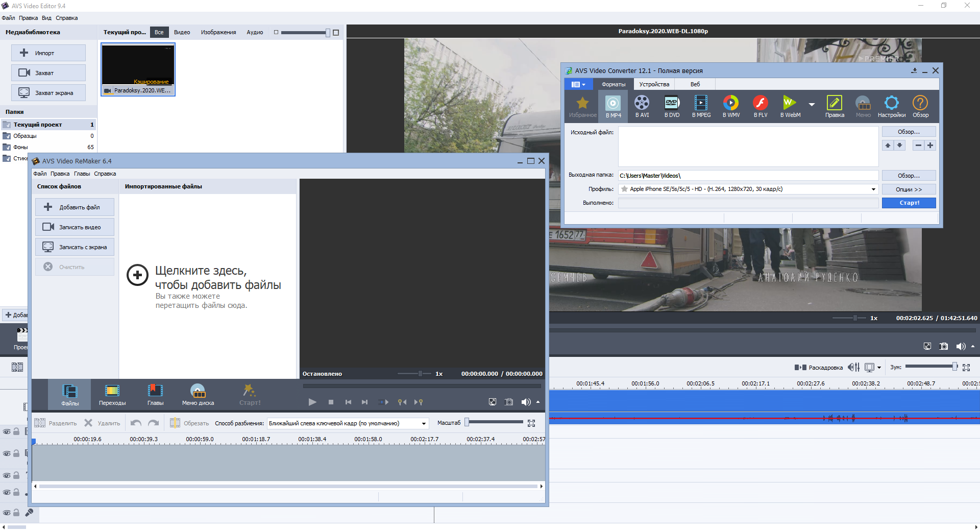Image resolution: width=980 pixels, height=531 pixels.
Task: Switch timeline to Раскадровка view
Action: tap(819, 367)
